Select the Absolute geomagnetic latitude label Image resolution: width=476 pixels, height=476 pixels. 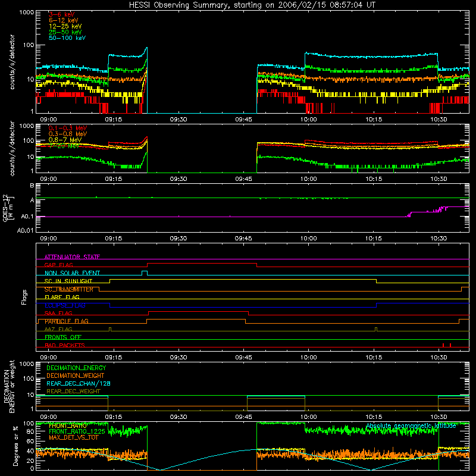(x=411, y=426)
